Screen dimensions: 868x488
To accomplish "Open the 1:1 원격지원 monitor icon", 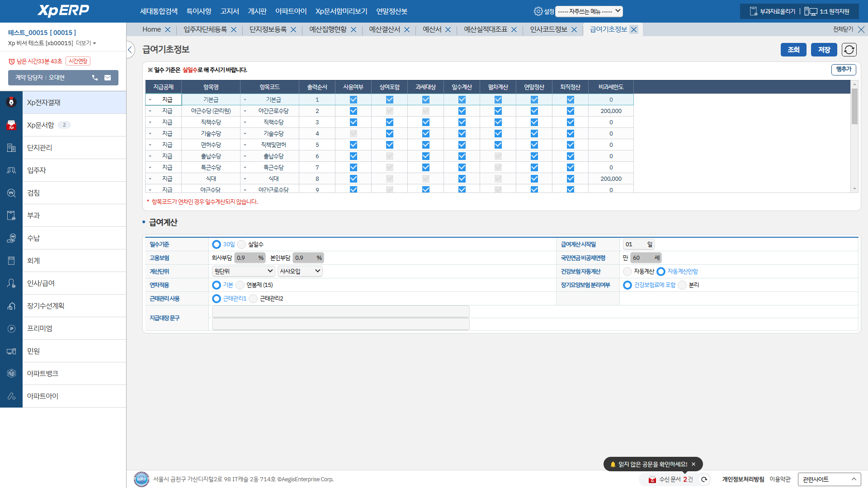I will tap(811, 11).
